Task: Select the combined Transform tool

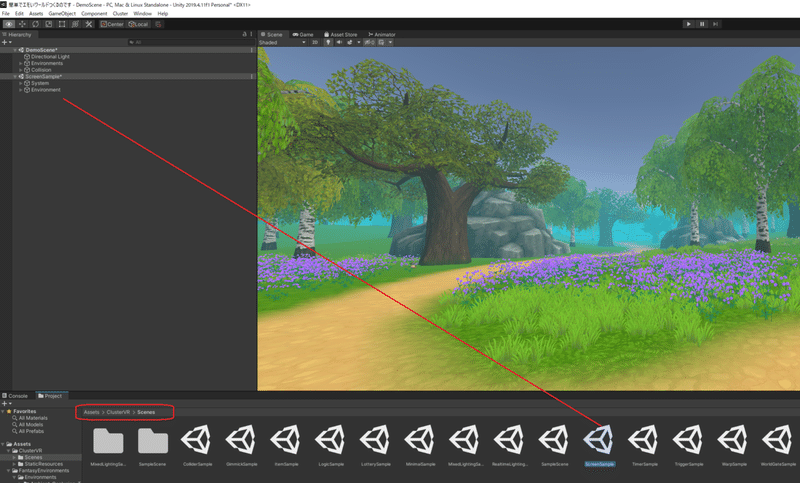Action: click(75, 24)
